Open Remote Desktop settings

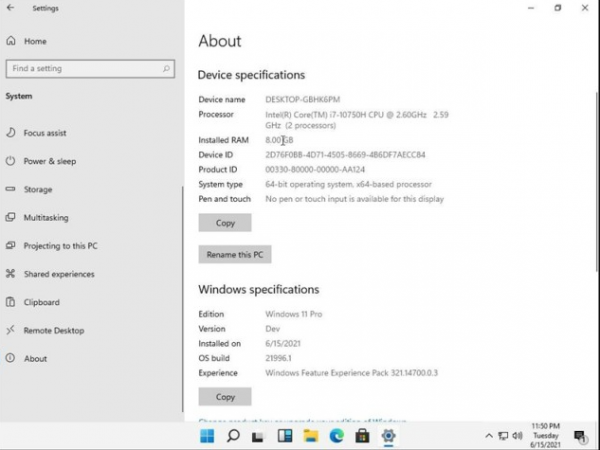(x=45, y=331)
